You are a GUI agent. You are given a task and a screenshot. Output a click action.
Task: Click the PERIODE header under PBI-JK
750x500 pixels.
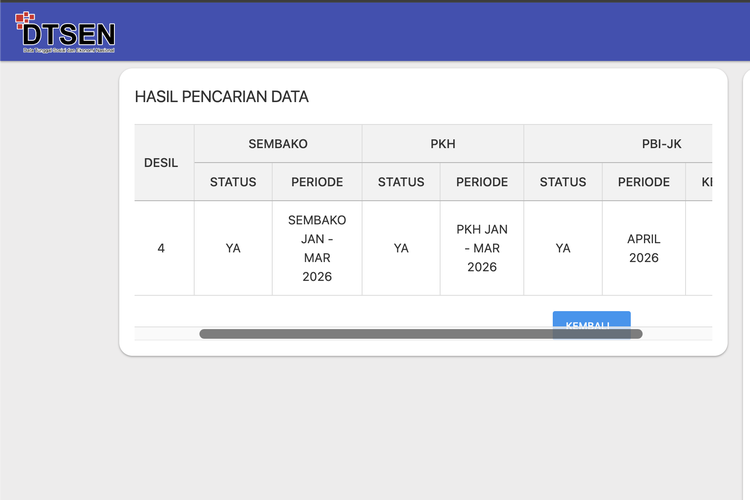click(x=644, y=182)
